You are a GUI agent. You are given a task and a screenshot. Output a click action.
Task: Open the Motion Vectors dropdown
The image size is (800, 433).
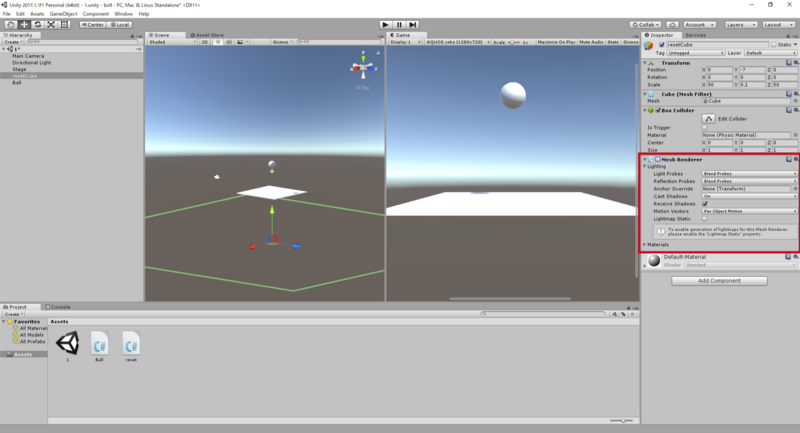pos(749,211)
